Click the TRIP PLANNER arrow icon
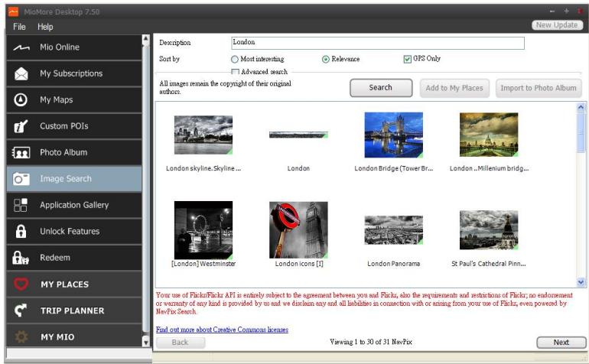 [x=21, y=310]
